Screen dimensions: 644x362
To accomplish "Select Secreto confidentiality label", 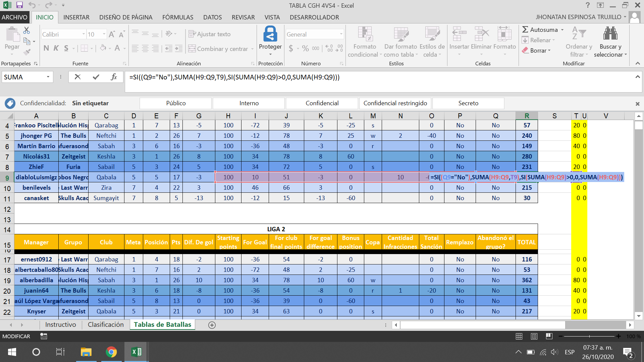I will point(468,103).
